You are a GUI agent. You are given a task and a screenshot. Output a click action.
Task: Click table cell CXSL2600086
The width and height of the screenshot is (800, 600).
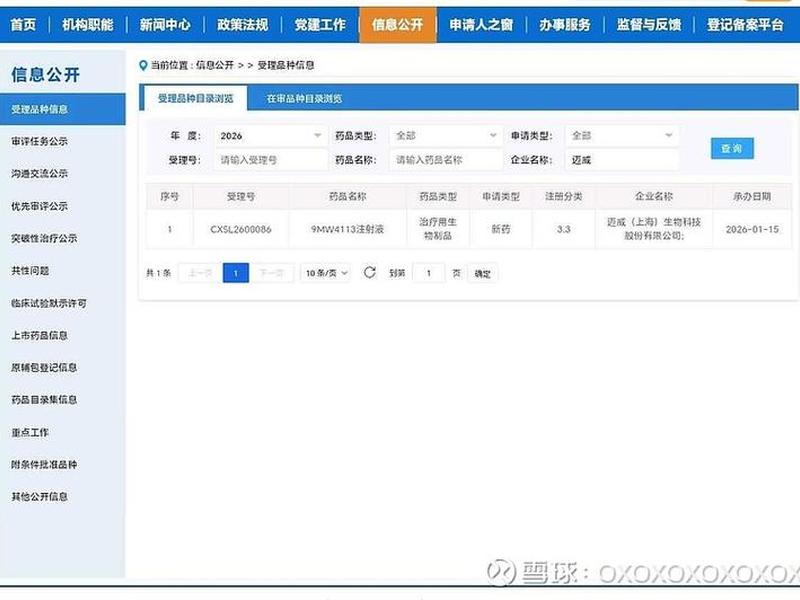point(241,230)
